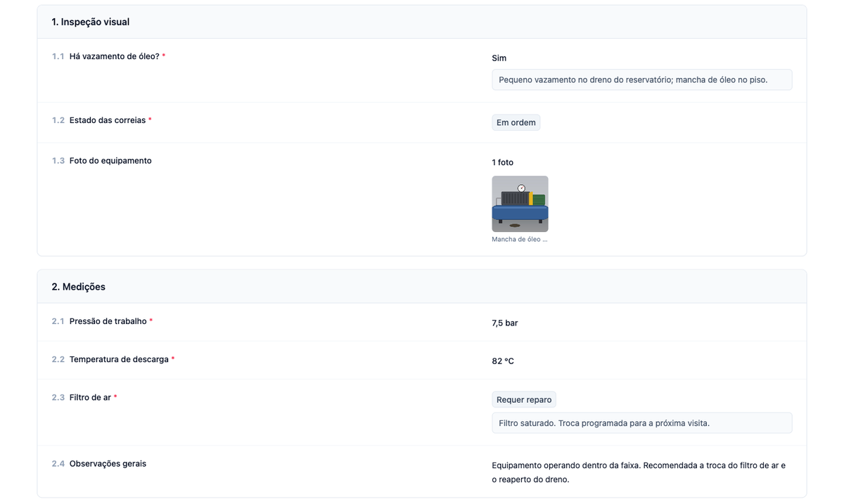Click the 'Pressão de trabalho' label
Viewport: 844px width, 504px height.
(x=108, y=321)
